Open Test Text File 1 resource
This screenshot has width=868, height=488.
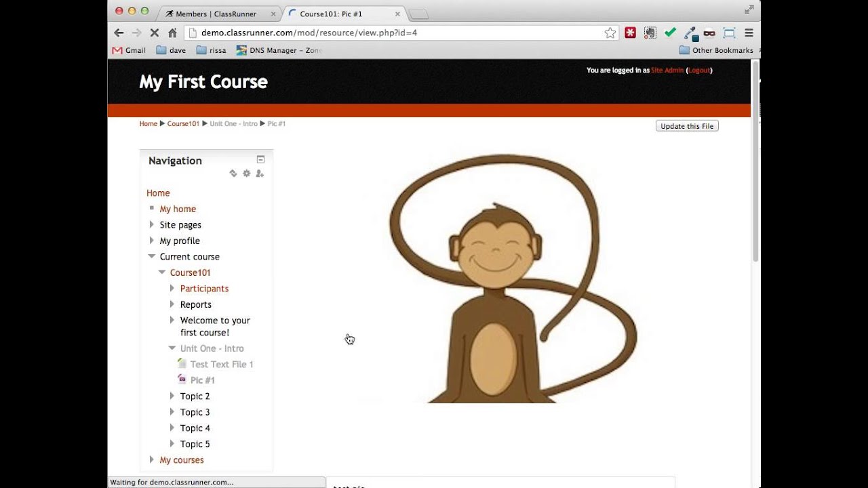(x=222, y=365)
